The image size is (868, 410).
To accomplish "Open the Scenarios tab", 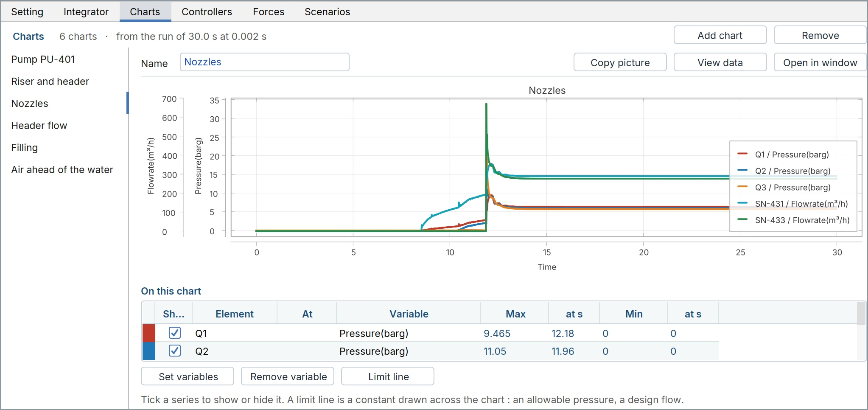I will pos(328,12).
